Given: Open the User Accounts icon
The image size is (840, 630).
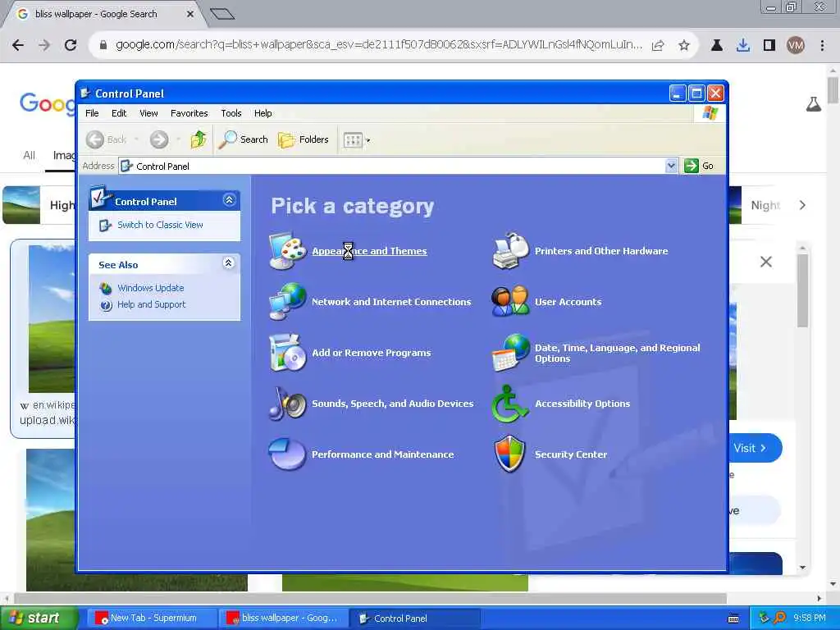Looking at the screenshot, I should 510,302.
